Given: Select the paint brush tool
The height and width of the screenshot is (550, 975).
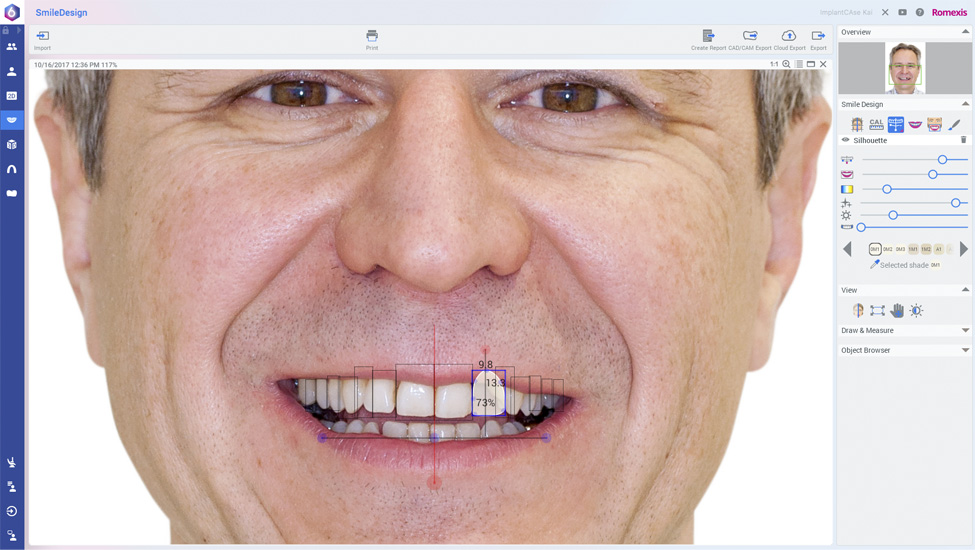Looking at the screenshot, I should tap(954, 125).
